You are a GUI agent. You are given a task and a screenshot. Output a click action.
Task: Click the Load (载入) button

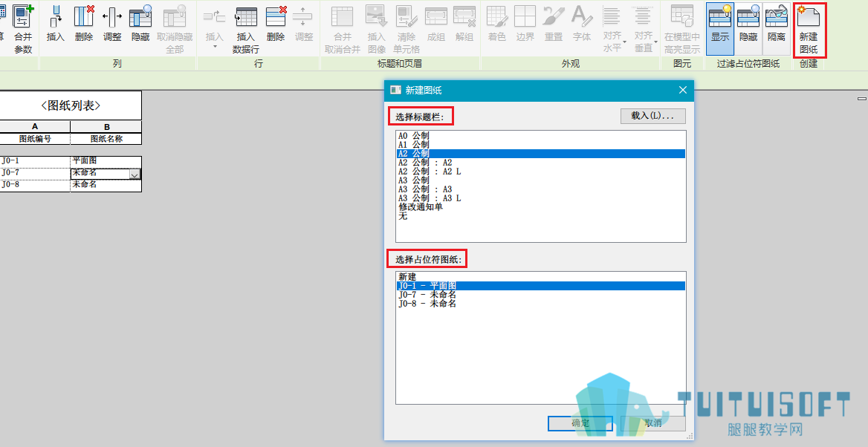653,116
